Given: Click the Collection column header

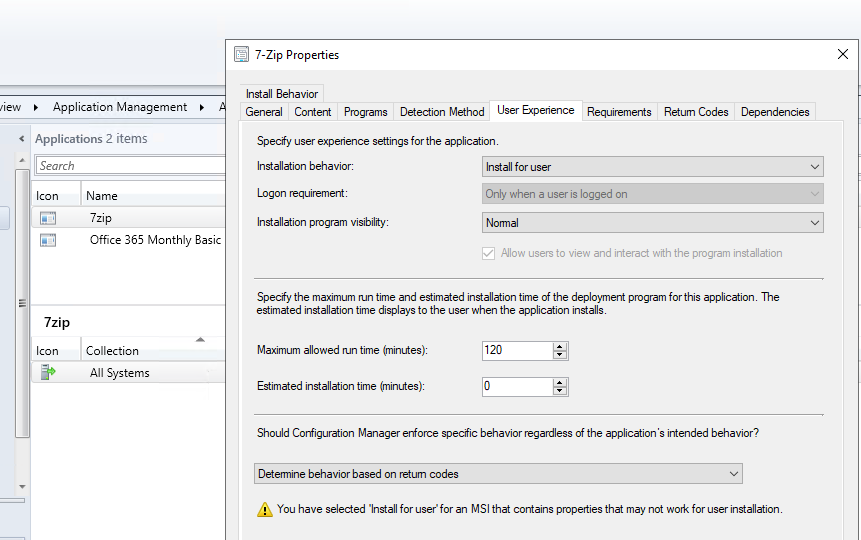Looking at the screenshot, I should pyautogui.click(x=153, y=350).
